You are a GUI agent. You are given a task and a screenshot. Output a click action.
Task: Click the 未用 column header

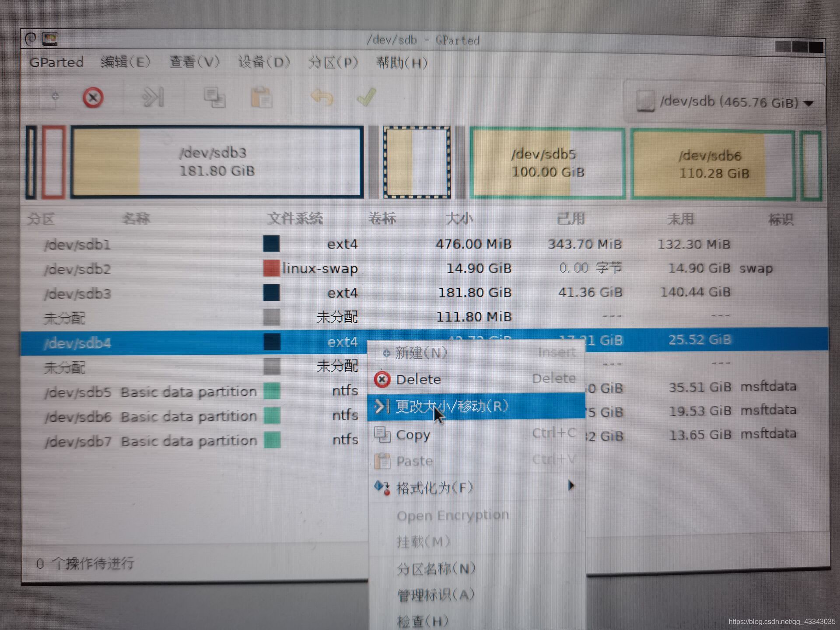click(681, 219)
